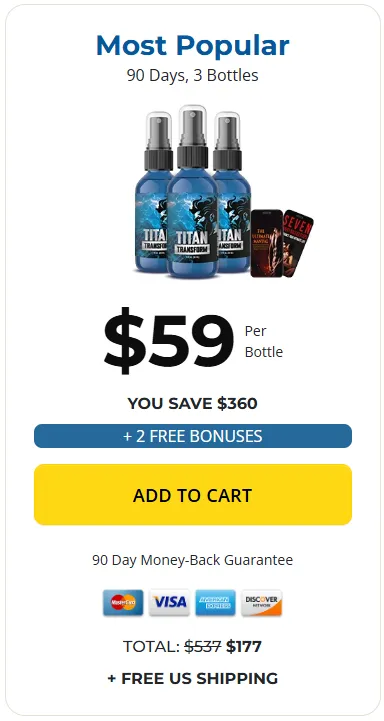Screen dimensions: 384x721
Task: Click the $177 total price
Action: coord(244,647)
